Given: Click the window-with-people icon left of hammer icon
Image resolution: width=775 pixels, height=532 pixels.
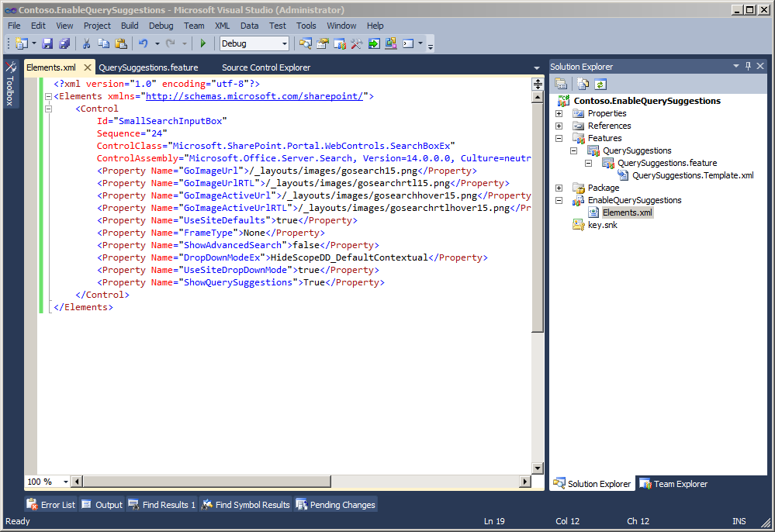Looking at the screenshot, I should click(340, 43).
